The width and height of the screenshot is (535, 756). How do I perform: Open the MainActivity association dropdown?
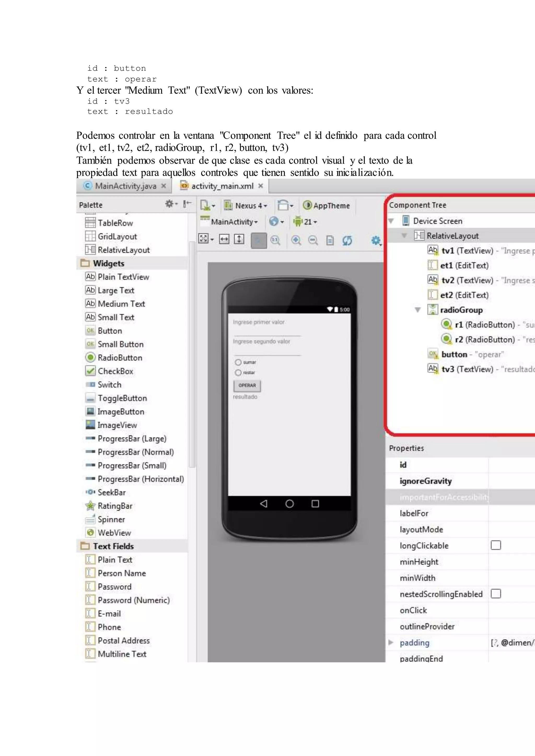click(x=229, y=222)
